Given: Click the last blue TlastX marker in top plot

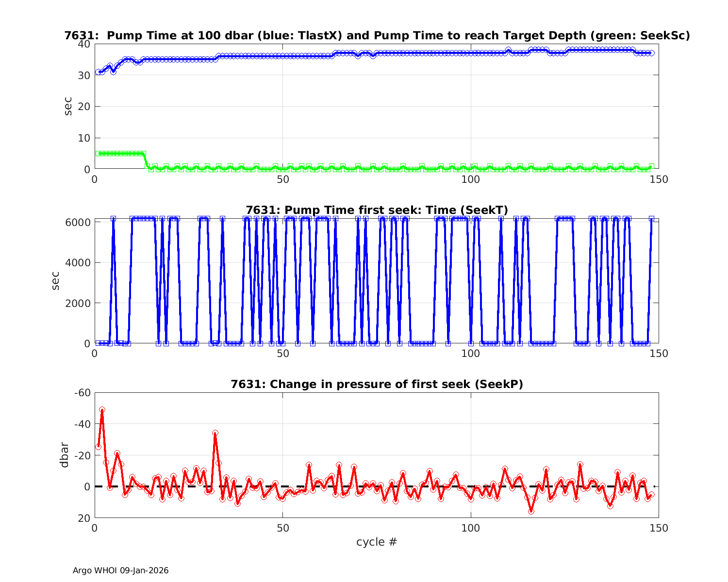Looking at the screenshot, I should click(651, 53).
